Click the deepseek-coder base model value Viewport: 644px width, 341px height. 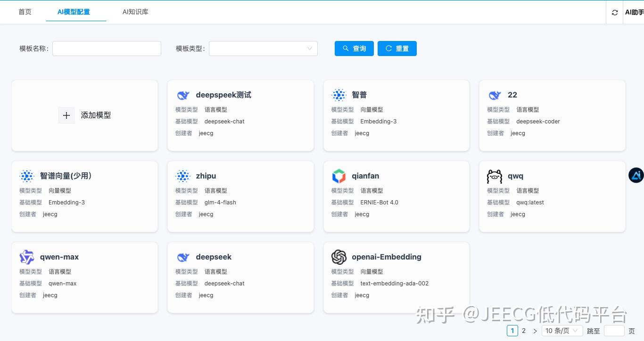click(538, 122)
